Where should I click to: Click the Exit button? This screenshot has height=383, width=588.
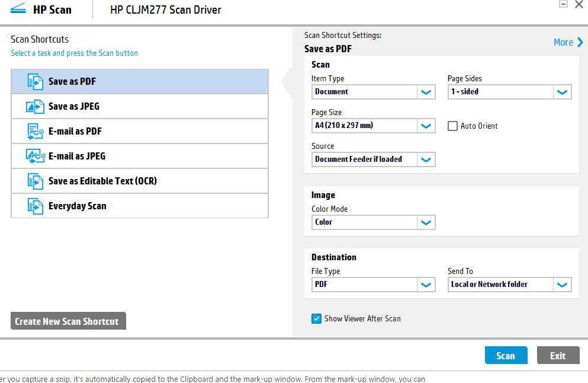[558, 356]
